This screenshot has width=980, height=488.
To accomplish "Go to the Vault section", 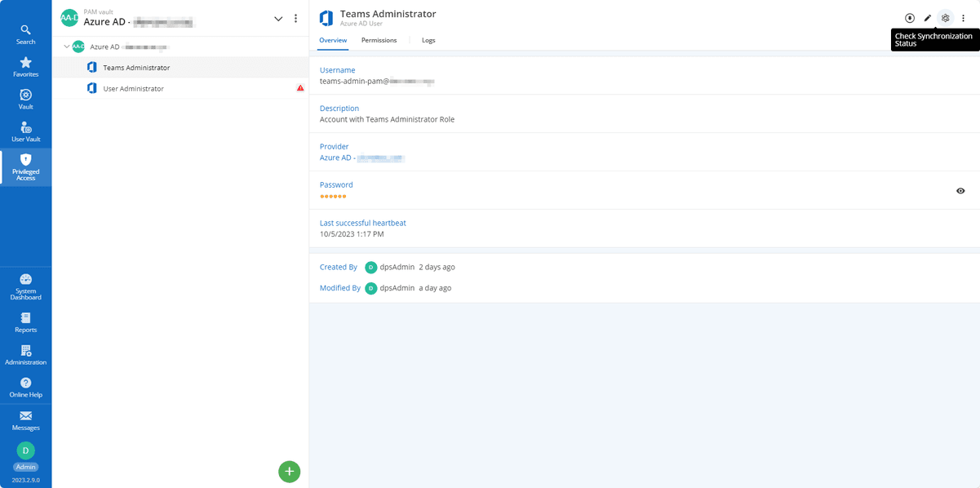I will pyautogui.click(x=25, y=100).
